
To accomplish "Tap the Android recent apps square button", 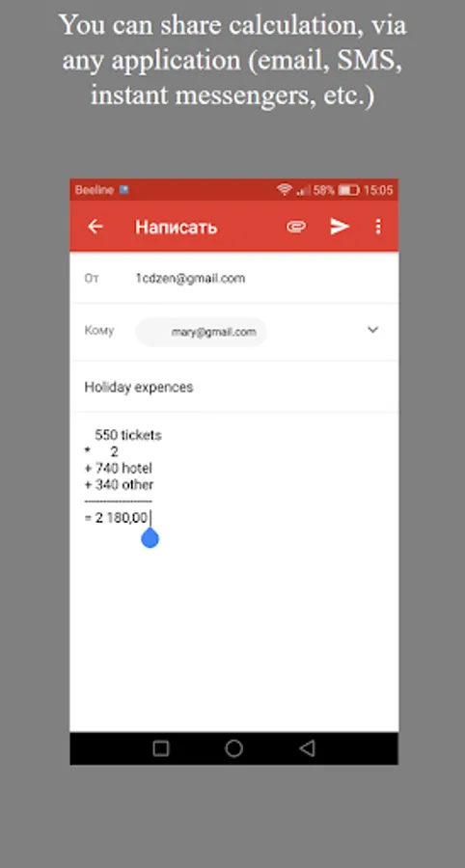I will point(160,748).
